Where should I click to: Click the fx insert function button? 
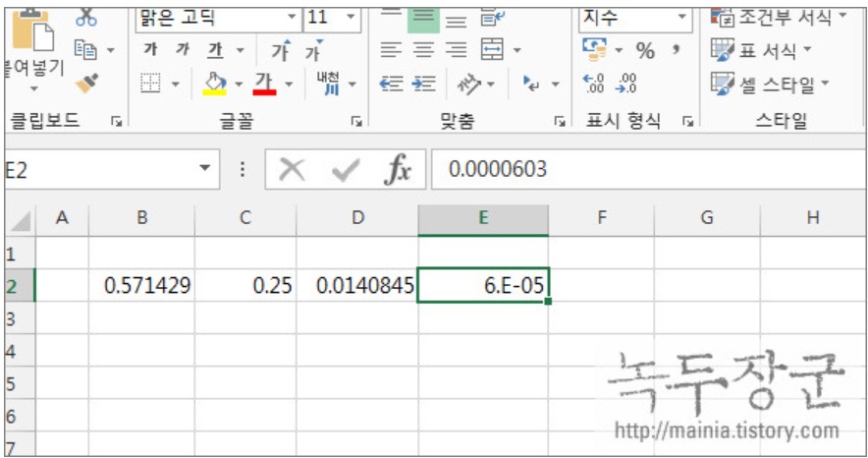point(398,168)
